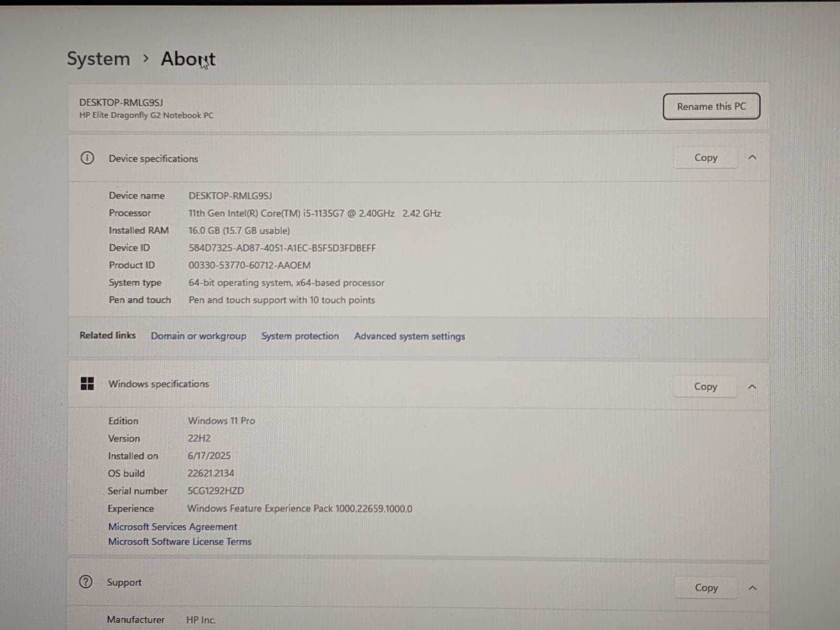Copy the Support information
This screenshot has width=840, height=630.
pyautogui.click(x=706, y=587)
